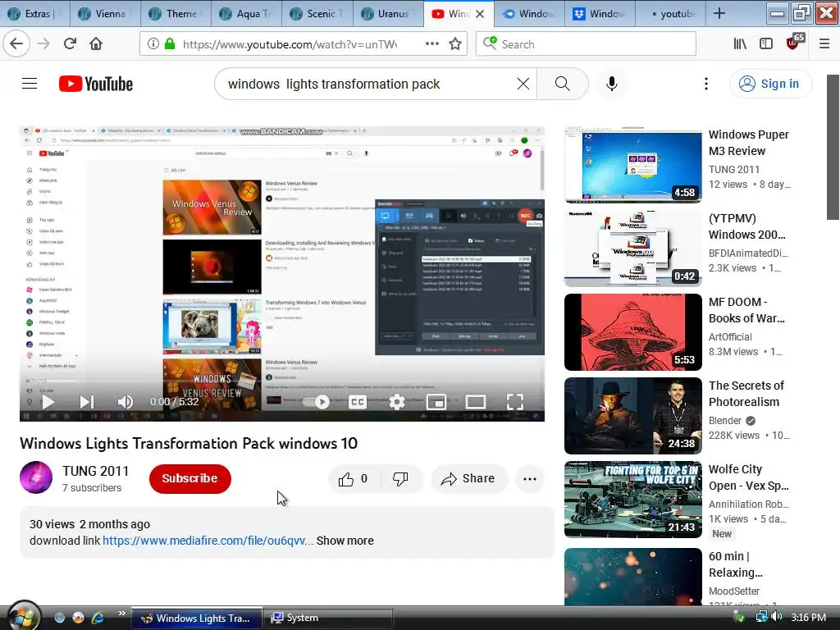Open the Firefox application menu

824,44
